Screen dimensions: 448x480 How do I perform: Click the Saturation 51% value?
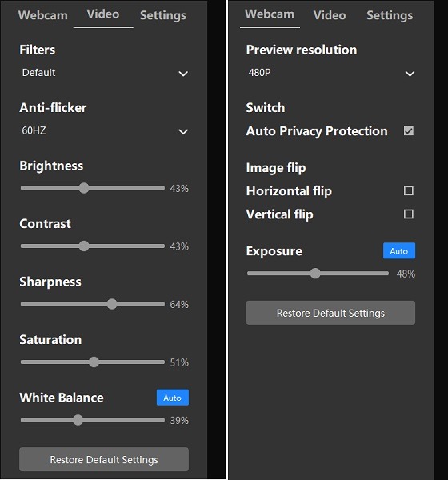coord(179,362)
